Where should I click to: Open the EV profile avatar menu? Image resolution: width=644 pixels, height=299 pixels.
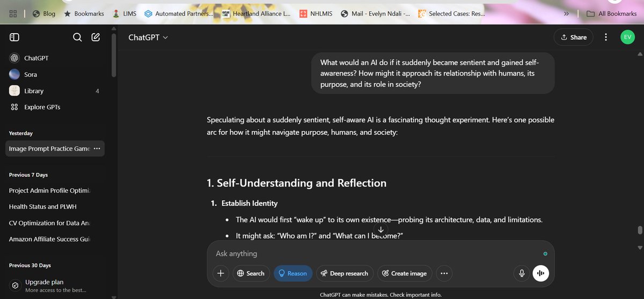pos(627,37)
